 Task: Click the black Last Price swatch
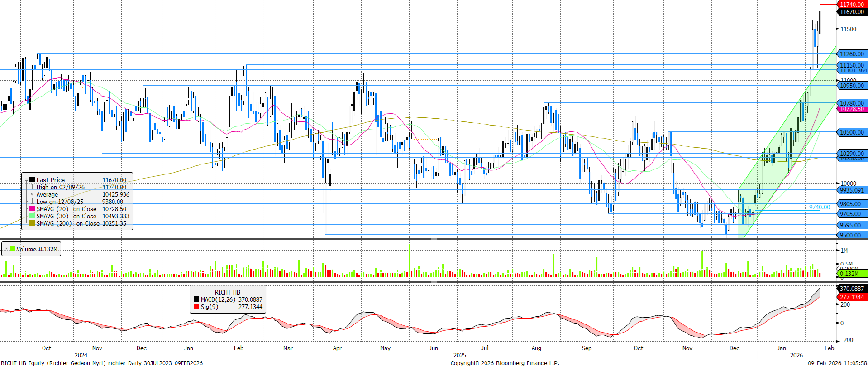[x=32, y=180]
